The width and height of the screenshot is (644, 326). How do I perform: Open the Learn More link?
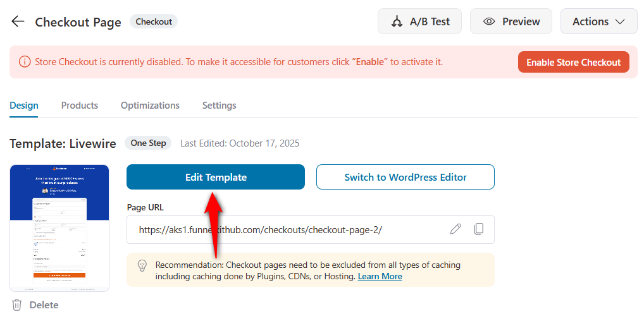pos(380,276)
